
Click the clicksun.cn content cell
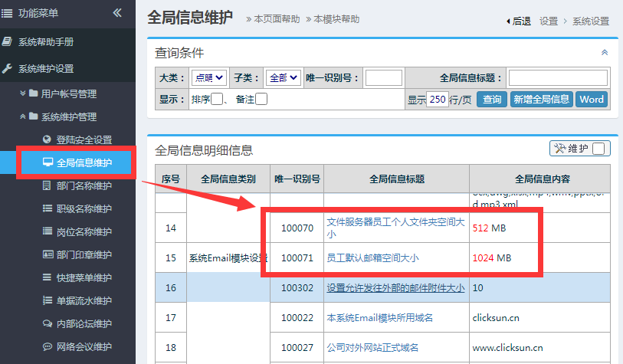click(x=539, y=317)
